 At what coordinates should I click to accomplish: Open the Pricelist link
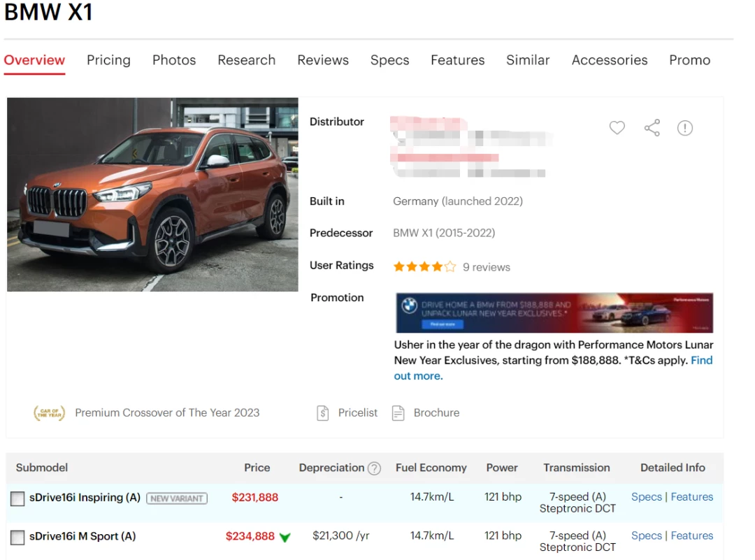[x=358, y=413]
